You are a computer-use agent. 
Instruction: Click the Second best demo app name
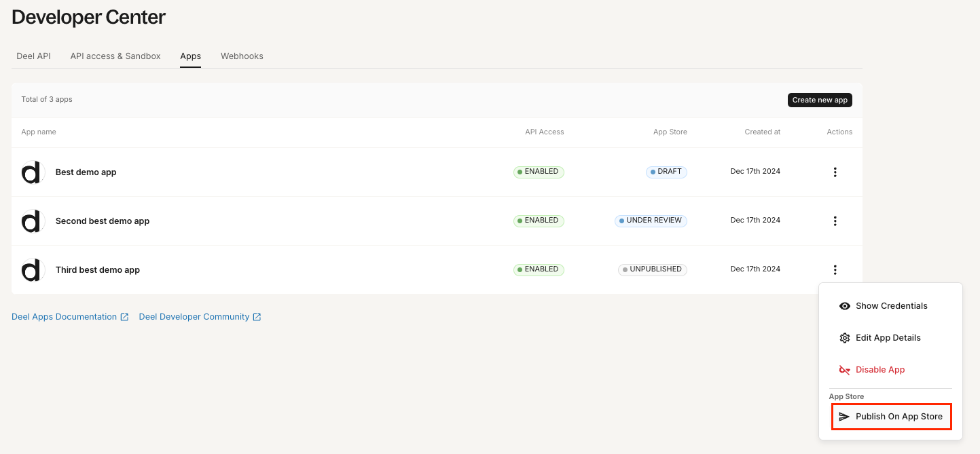point(103,221)
